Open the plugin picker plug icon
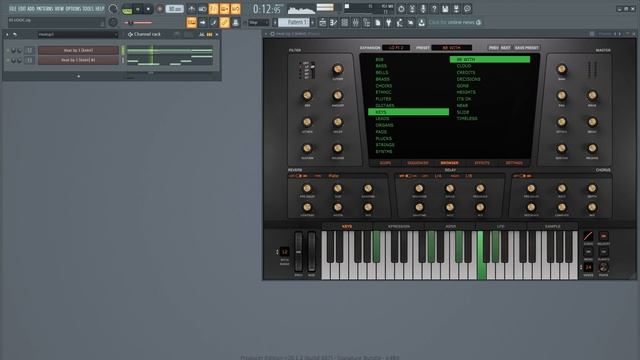 click(389, 22)
